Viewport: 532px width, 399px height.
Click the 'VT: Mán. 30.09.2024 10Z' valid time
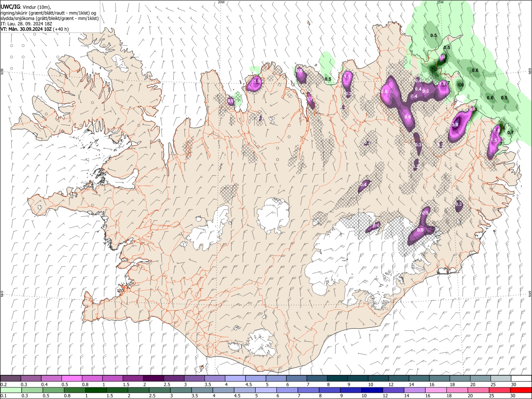tap(26, 29)
